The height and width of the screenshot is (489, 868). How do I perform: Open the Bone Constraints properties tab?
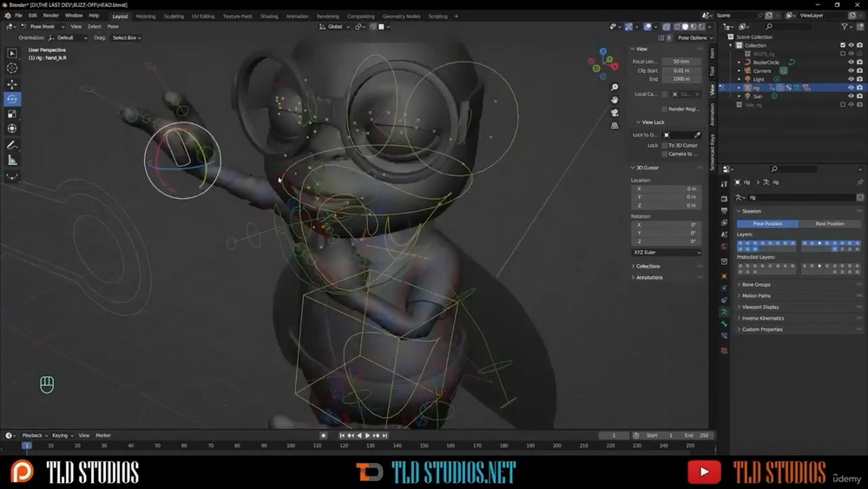tap(724, 335)
